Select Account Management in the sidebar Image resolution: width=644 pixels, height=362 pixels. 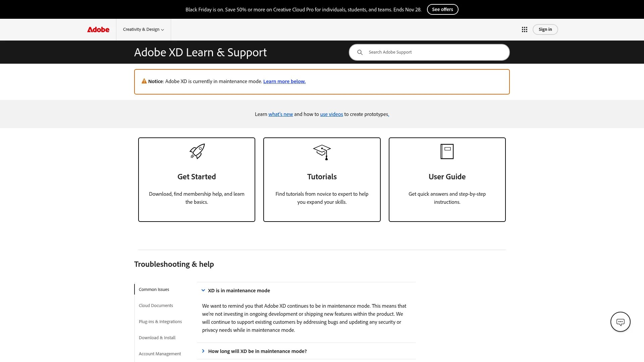tap(160, 354)
